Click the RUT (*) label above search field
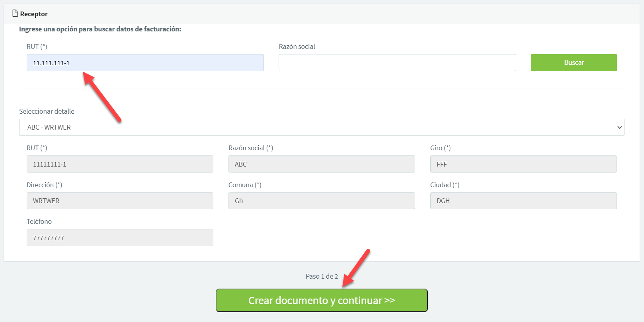This screenshot has height=322, width=644. tap(37, 47)
